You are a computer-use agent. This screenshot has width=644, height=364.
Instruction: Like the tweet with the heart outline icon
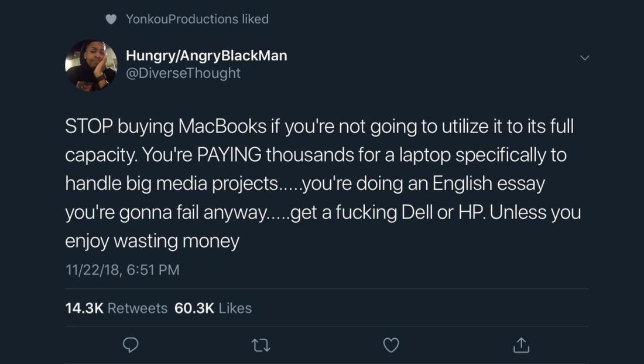tap(391, 346)
